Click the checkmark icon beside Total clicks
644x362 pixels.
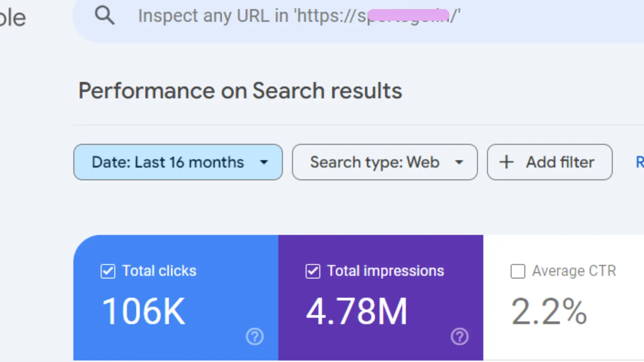pos(108,271)
